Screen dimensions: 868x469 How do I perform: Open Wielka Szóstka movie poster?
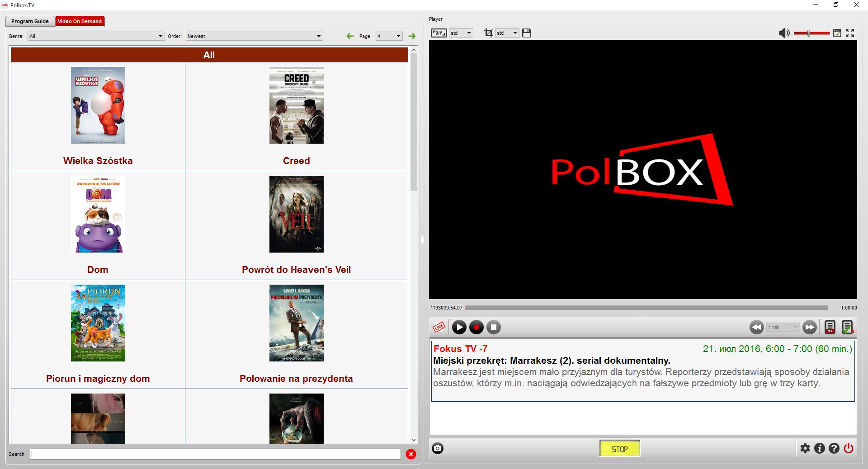coord(98,105)
